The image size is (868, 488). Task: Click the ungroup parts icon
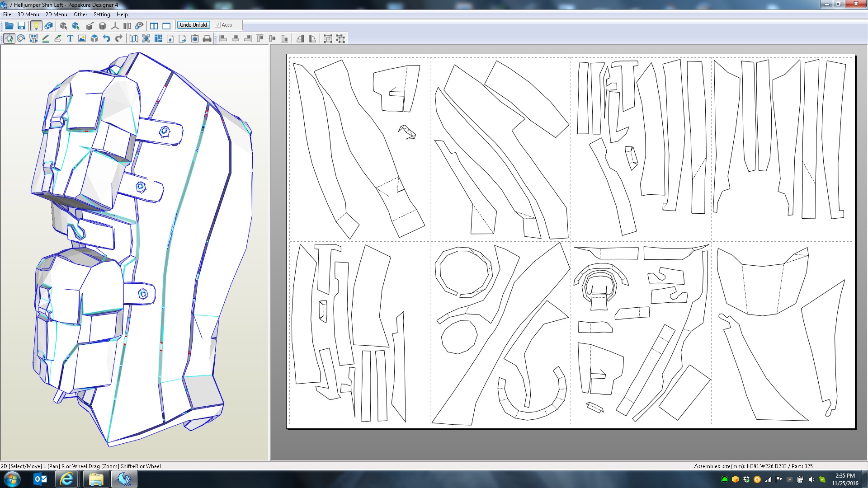pos(340,39)
